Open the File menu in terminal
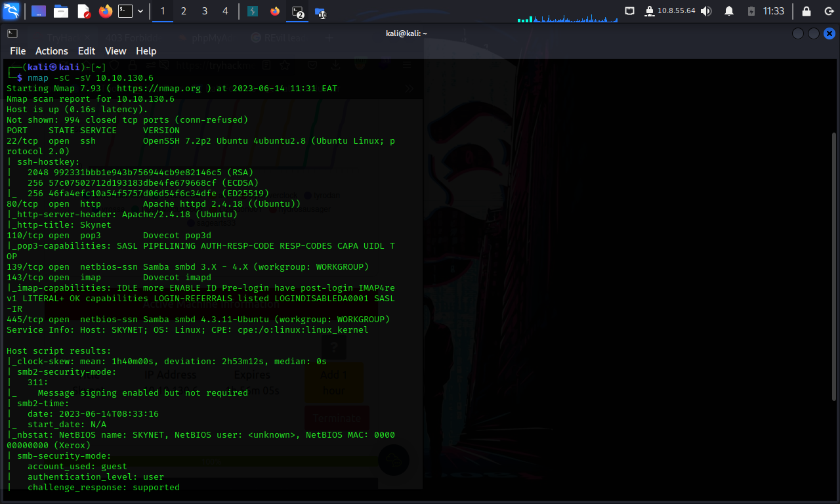This screenshot has width=840, height=504. (x=18, y=51)
